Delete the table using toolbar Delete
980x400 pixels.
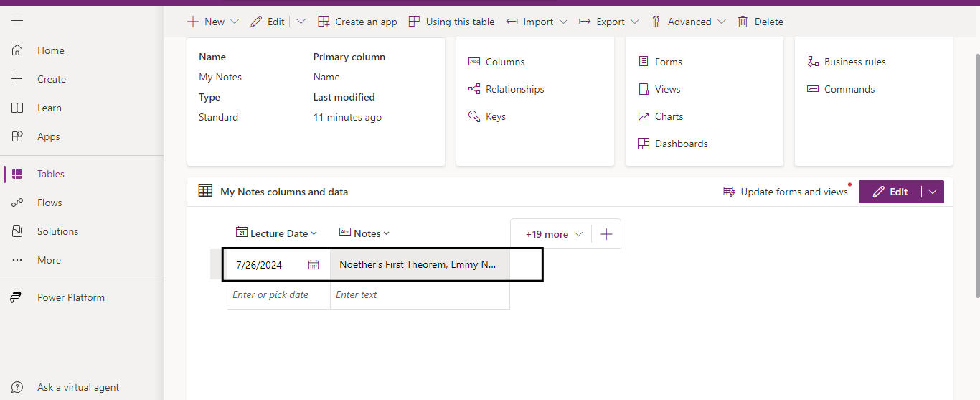[x=760, y=22]
